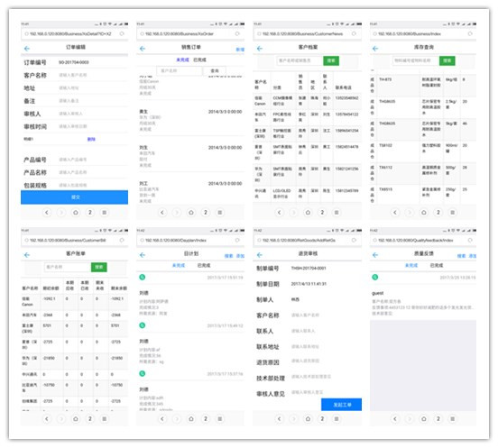498x448 pixels.
Task: Tap back arrow next to 库存查询 title
Action: click(375, 49)
